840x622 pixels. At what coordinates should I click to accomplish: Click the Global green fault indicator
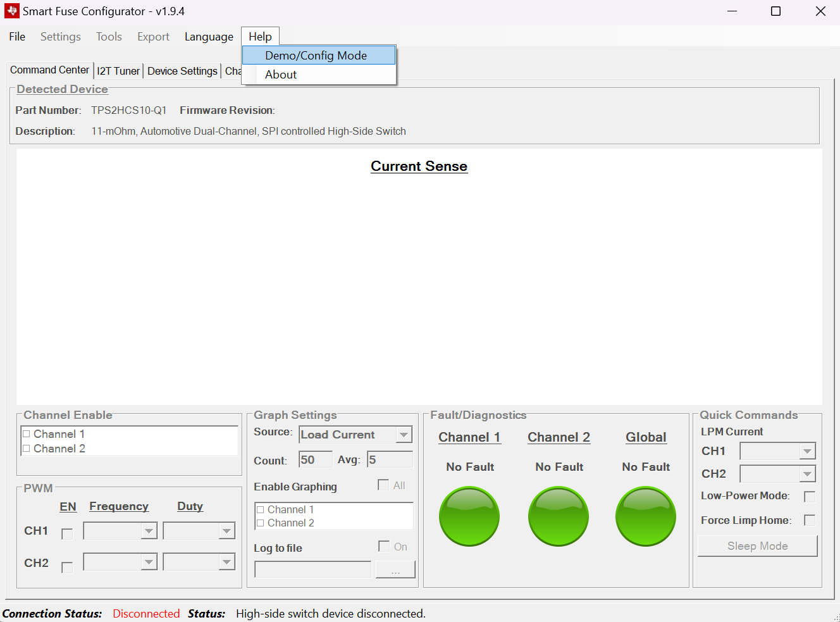pyautogui.click(x=646, y=516)
